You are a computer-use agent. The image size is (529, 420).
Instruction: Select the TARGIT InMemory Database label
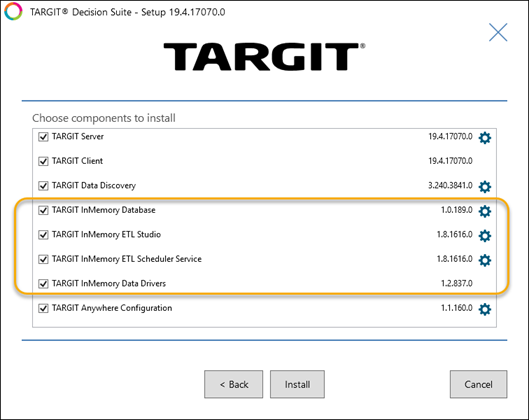104,210
